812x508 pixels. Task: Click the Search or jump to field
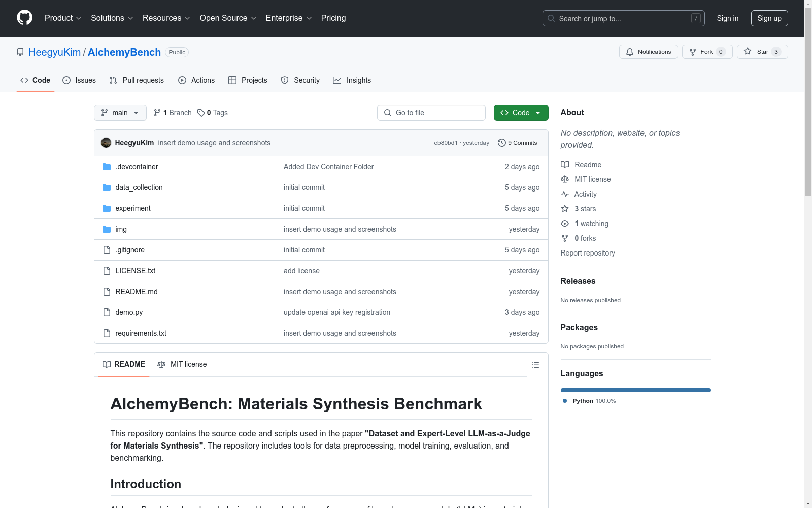coord(624,18)
